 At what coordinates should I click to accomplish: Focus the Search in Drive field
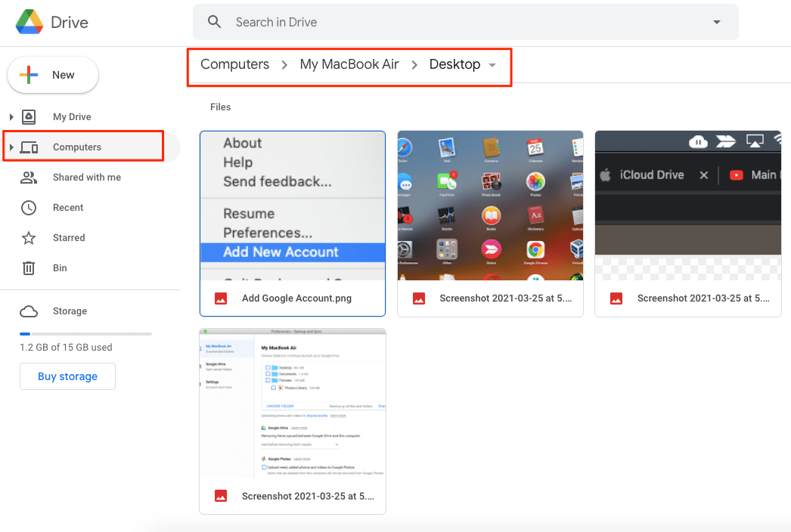tap(466, 22)
